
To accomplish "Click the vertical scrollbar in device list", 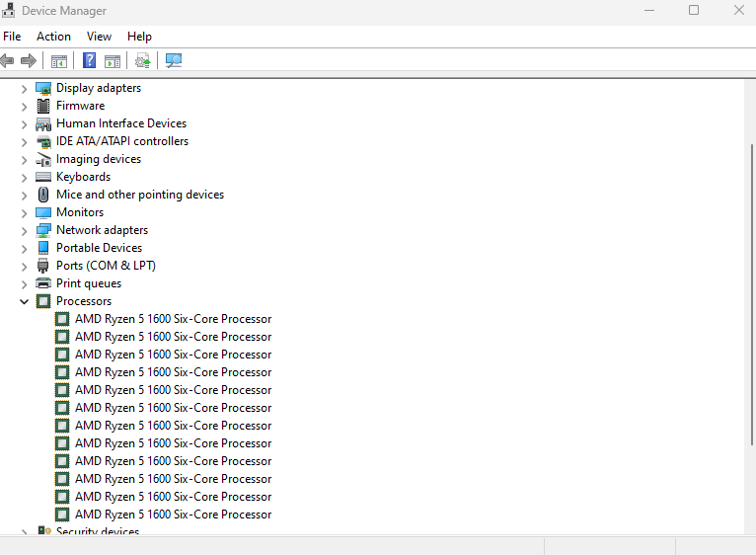I will (x=750, y=296).
